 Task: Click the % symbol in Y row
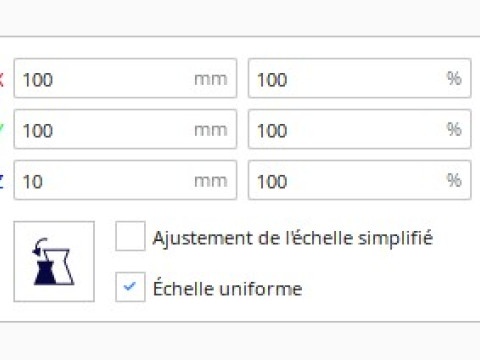point(454,129)
